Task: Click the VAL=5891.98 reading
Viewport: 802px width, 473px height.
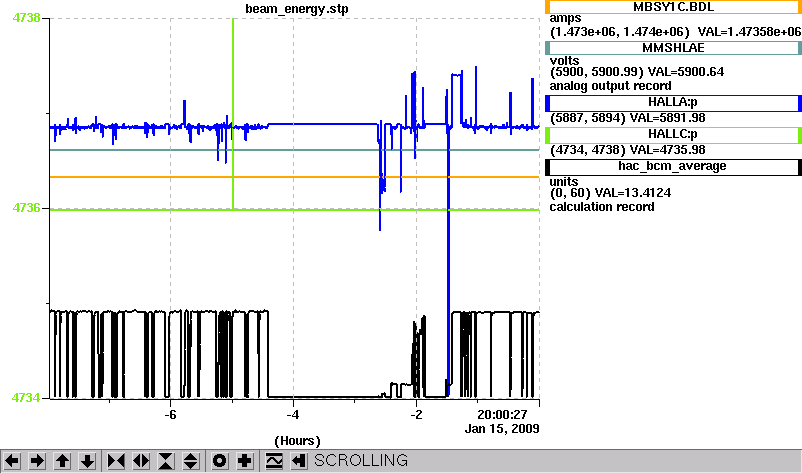Action: (667, 118)
